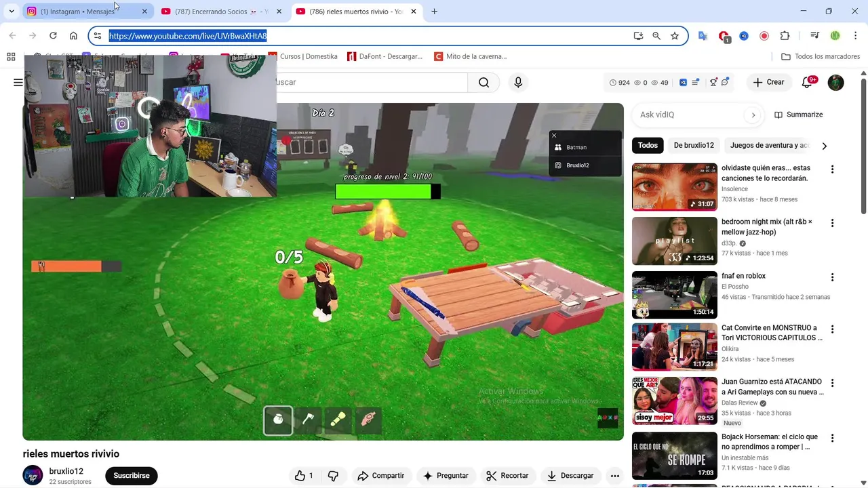The height and width of the screenshot is (488, 868).
Task: Open the vidIQ chat bubble icon
Action: pyautogui.click(x=725, y=83)
